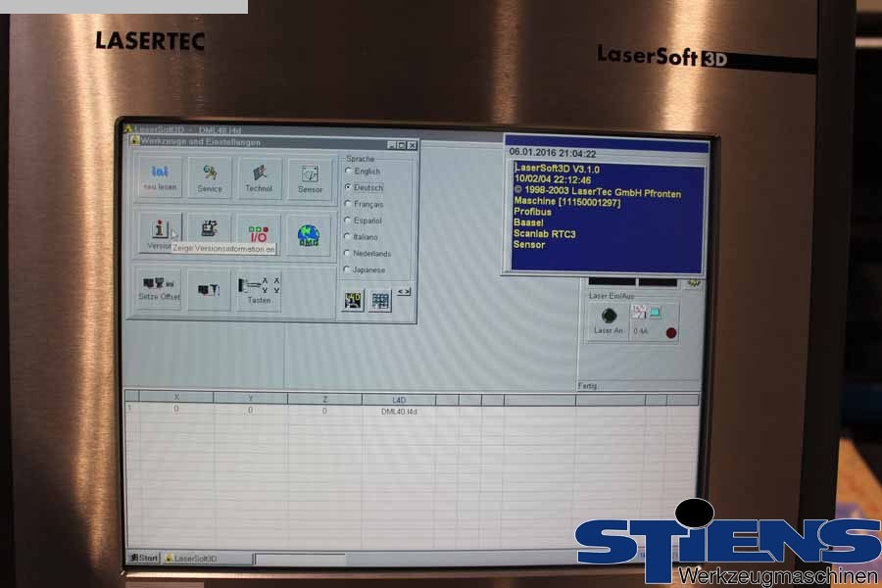Click the '<>' expand button
The width and height of the screenshot is (882, 588).
coord(404,291)
